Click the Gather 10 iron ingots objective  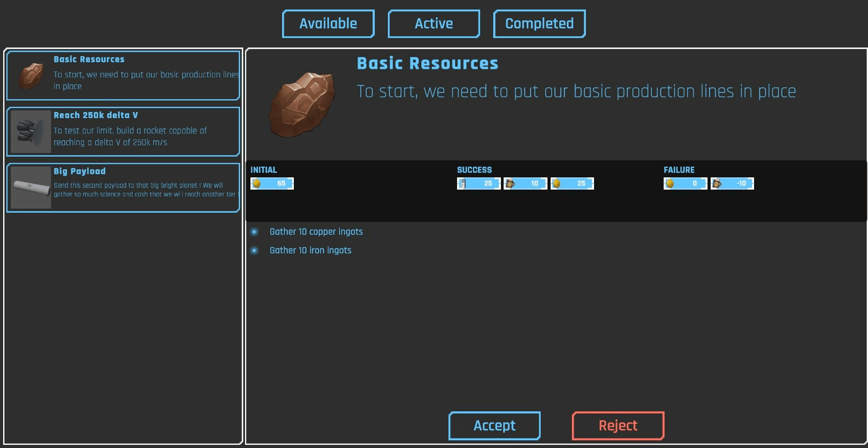click(310, 250)
